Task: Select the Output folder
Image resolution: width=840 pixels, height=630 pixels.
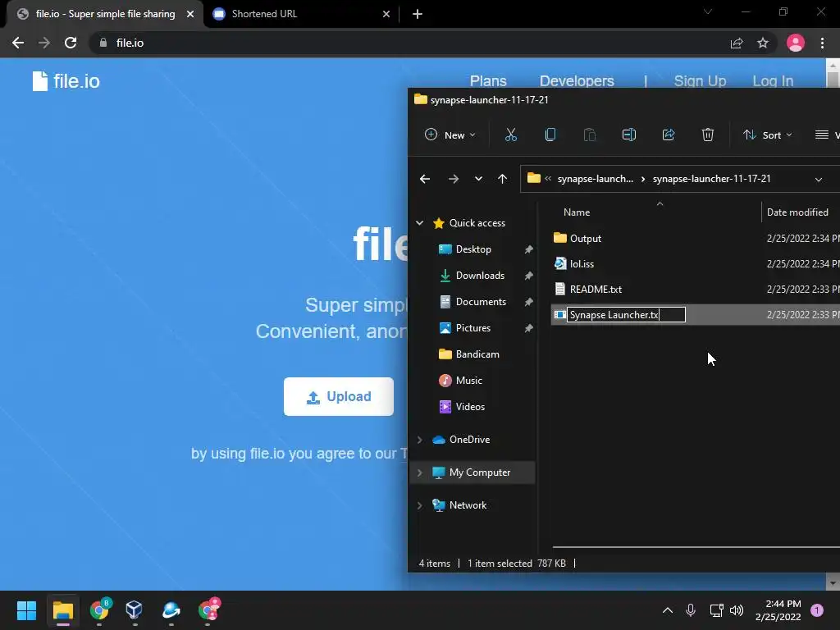Action: click(x=585, y=239)
